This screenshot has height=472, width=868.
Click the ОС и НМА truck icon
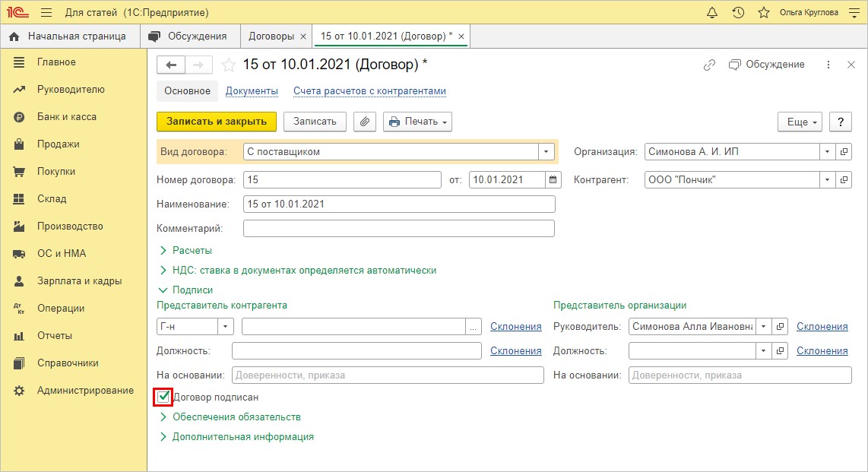(x=19, y=253)
